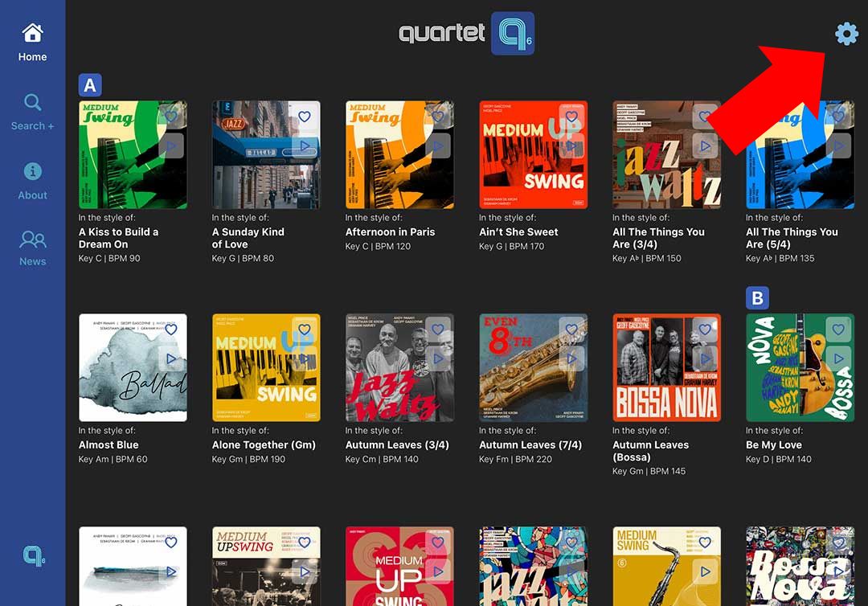Screen dimensions: 868x606
Task: Play bottom-row Medium Upswing track
Action: 305,571
